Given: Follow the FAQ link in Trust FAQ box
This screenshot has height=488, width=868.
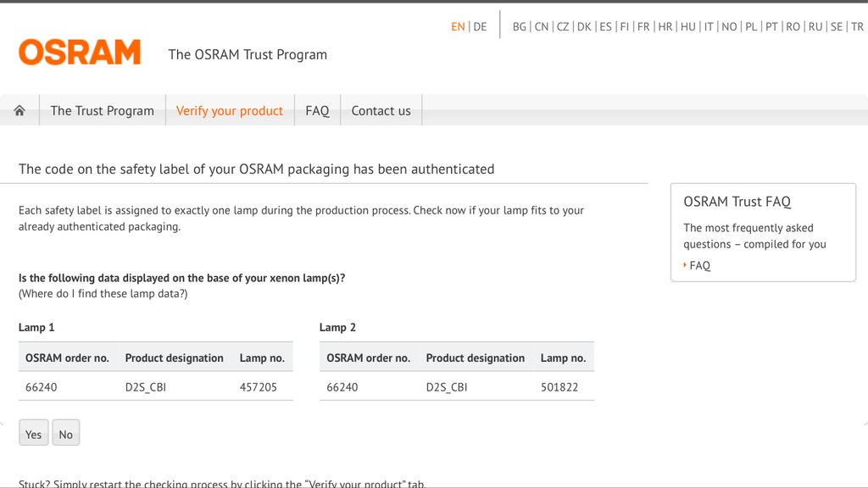Looking at the screenshot, I should point(699,265).
